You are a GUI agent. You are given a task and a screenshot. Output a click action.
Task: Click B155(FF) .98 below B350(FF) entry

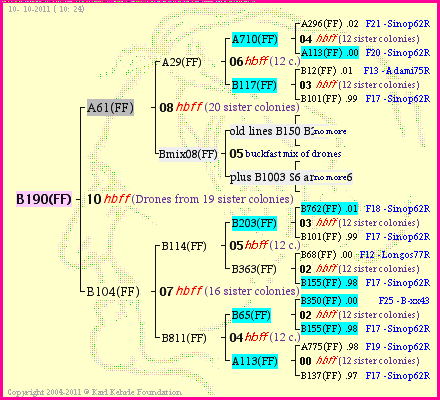coord(329,329)
